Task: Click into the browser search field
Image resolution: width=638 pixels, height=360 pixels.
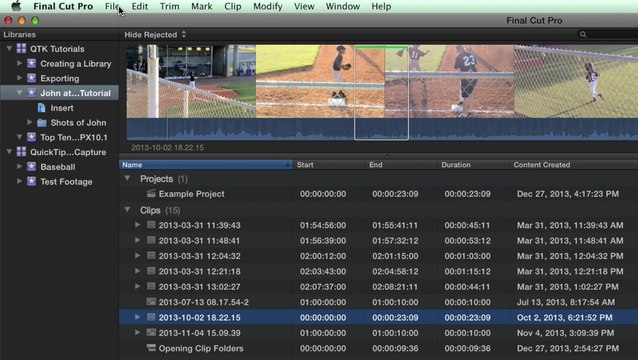Action: [608, 35]
